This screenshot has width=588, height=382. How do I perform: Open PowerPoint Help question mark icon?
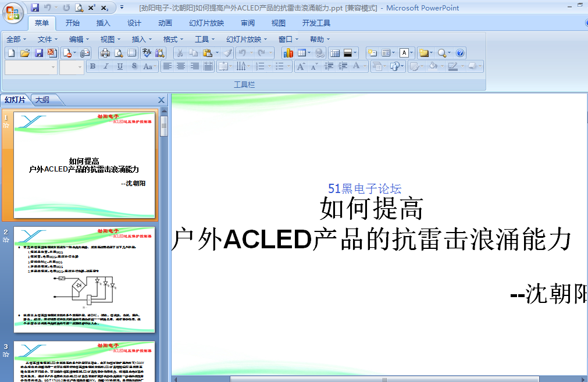pos(460,53)
